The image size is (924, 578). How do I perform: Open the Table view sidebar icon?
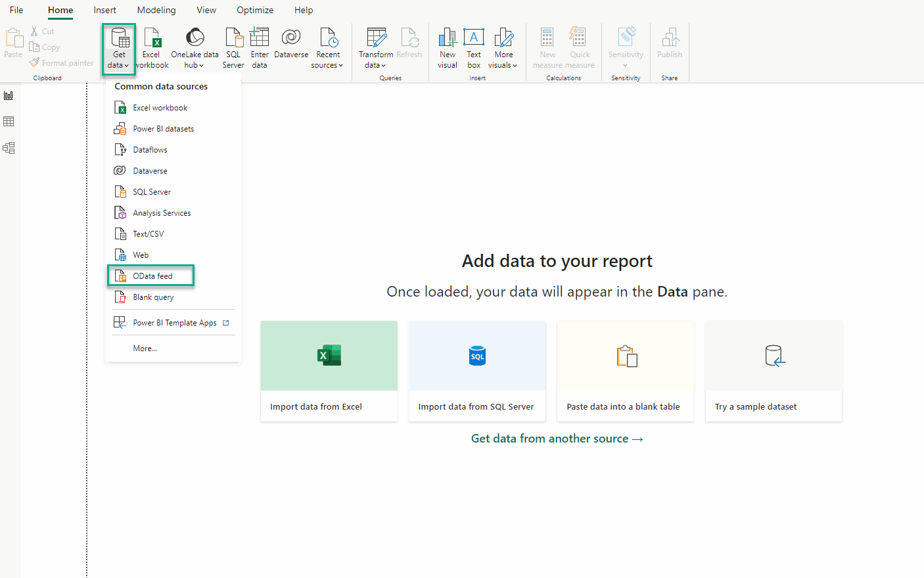[x=9, y=122]
